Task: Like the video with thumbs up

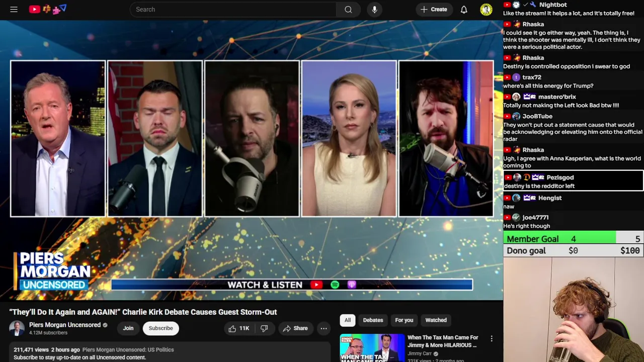Action: tap(238, 328)
